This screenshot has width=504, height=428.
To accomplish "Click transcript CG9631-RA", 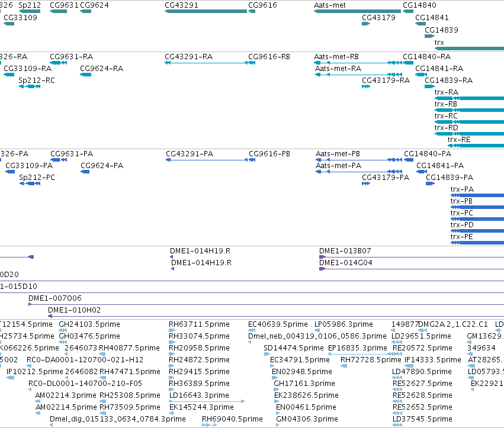I will (71, 57).
